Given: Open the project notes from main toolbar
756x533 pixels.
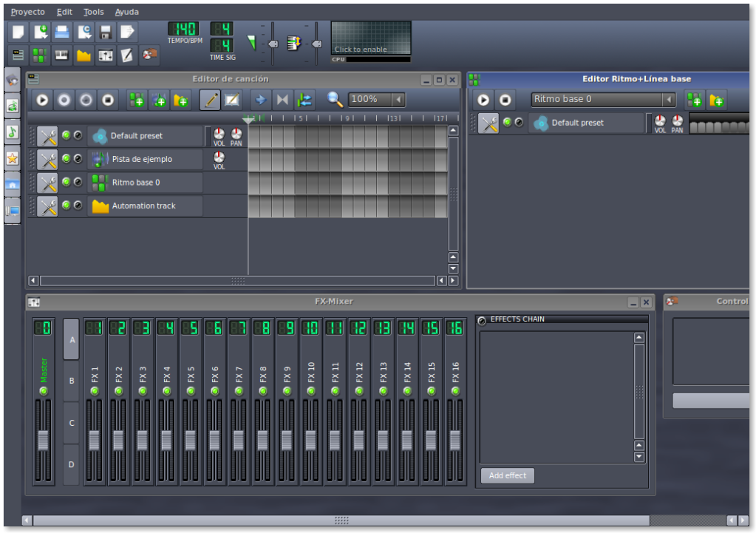Looking at the screenshot, I should pos(127,55).
